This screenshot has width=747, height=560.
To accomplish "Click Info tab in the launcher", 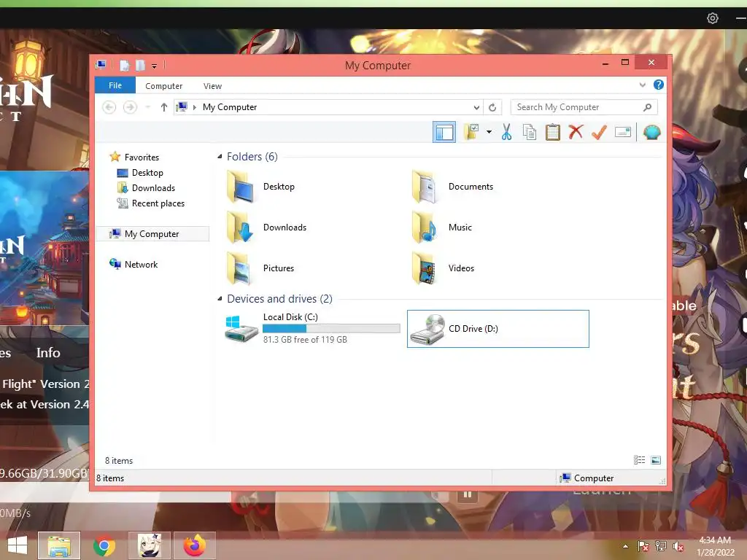I will 48,353.
